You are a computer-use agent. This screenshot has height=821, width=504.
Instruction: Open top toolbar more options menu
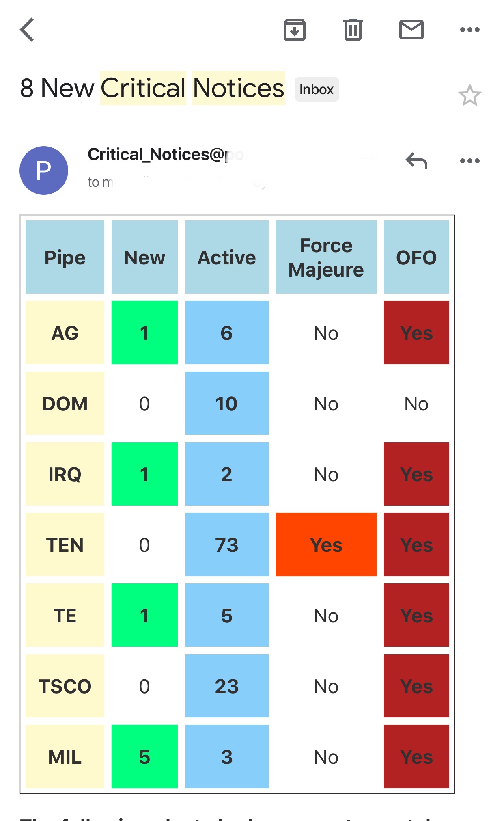tap(470, 30)
